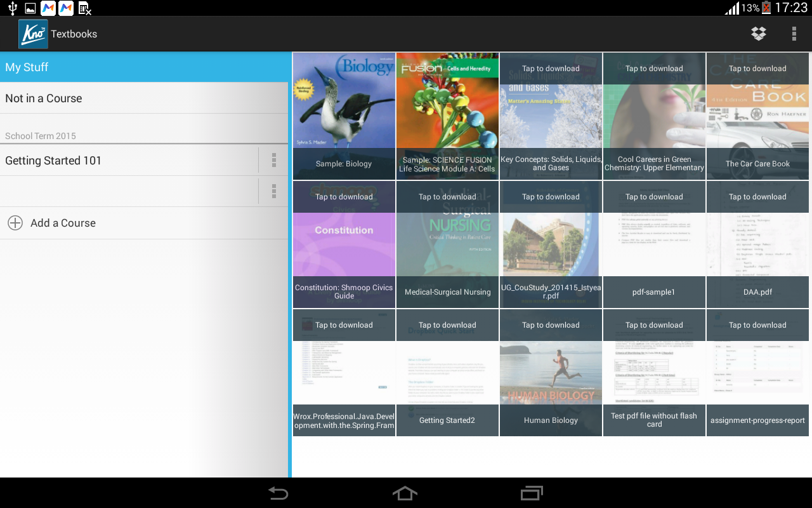Open the overflow menu in the top bar
Viewport: 812px width, 508px height.
[794, 34]
